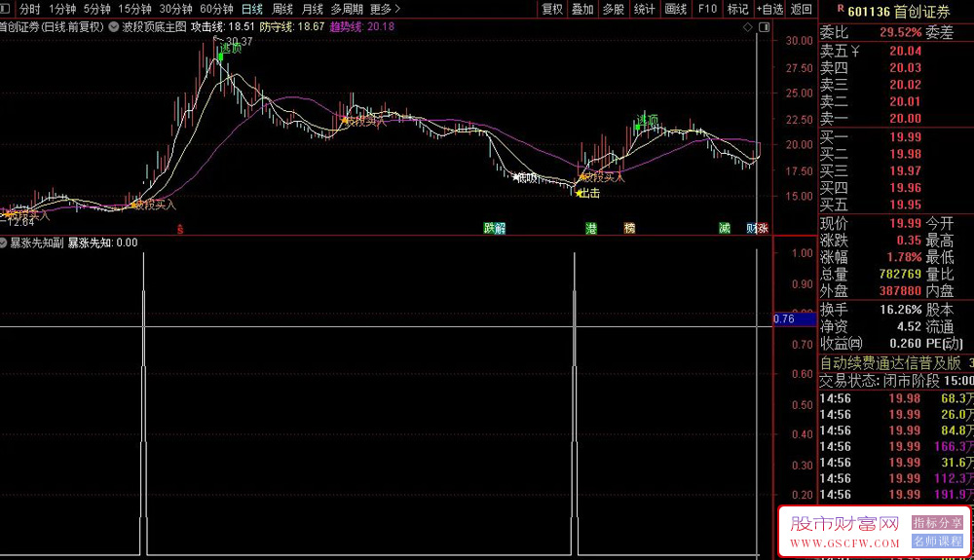Click the blue 财 info marker
This screenshot has height=560, width=974.
coord(752,229)
